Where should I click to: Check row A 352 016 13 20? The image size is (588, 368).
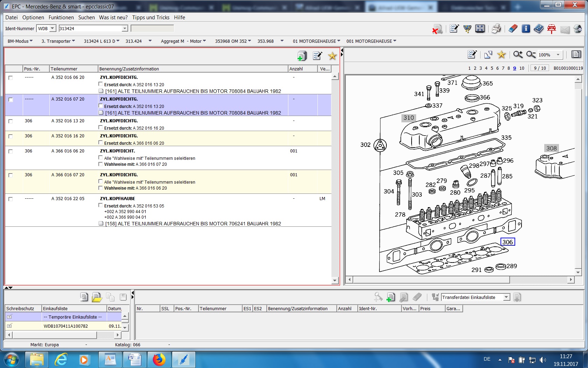pyautogui.click(x=10, y=121)
